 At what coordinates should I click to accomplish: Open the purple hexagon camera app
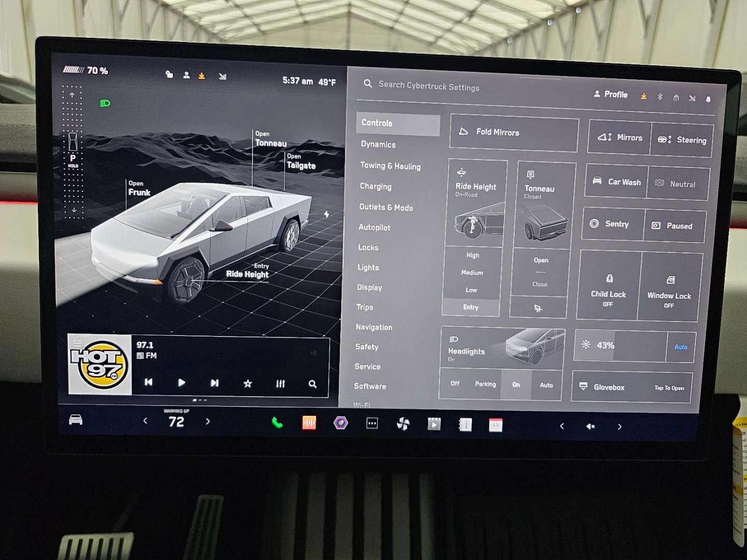point(340,423)
